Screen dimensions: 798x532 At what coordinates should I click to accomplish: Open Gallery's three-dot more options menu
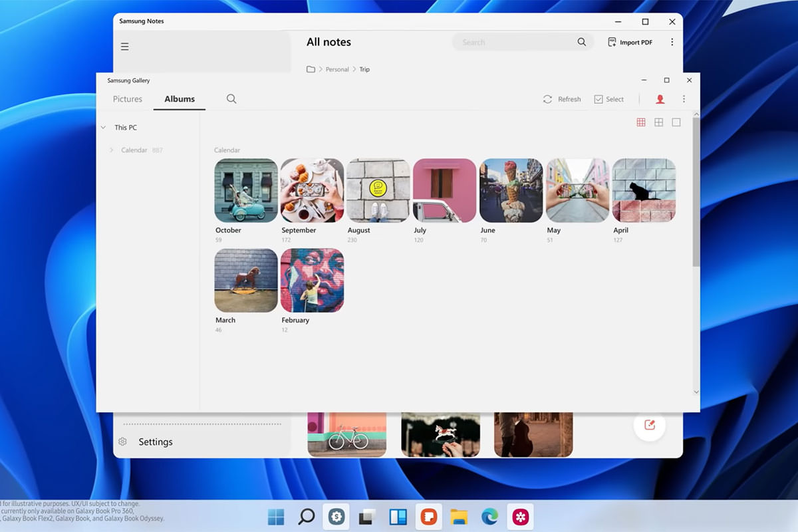pyautogui.click(x=684, y=99)
